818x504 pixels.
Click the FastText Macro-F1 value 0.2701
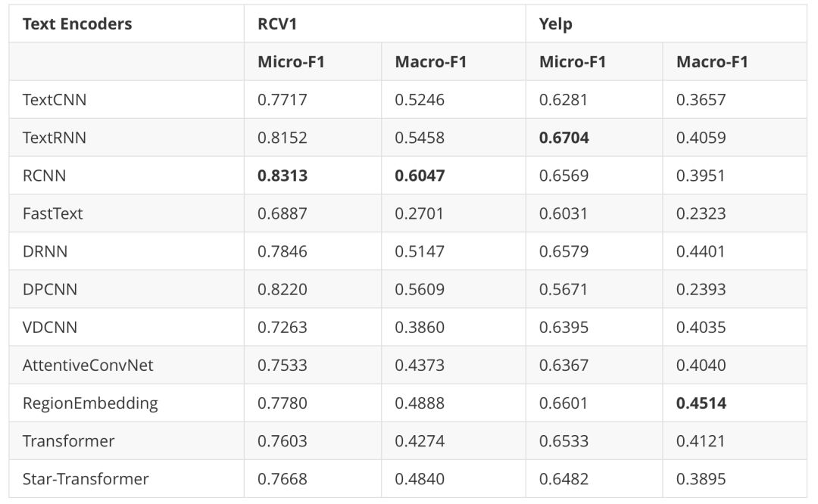[419, 213]
